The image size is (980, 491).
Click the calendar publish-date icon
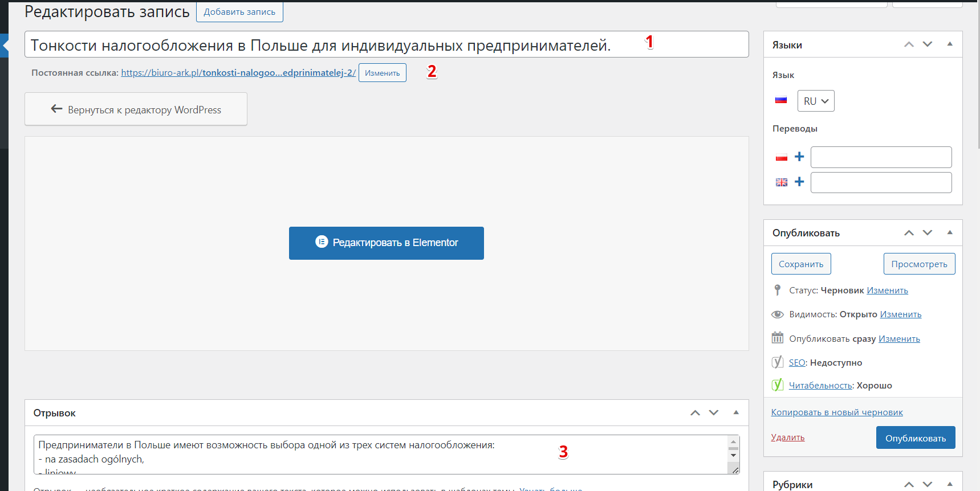[777, 338]
